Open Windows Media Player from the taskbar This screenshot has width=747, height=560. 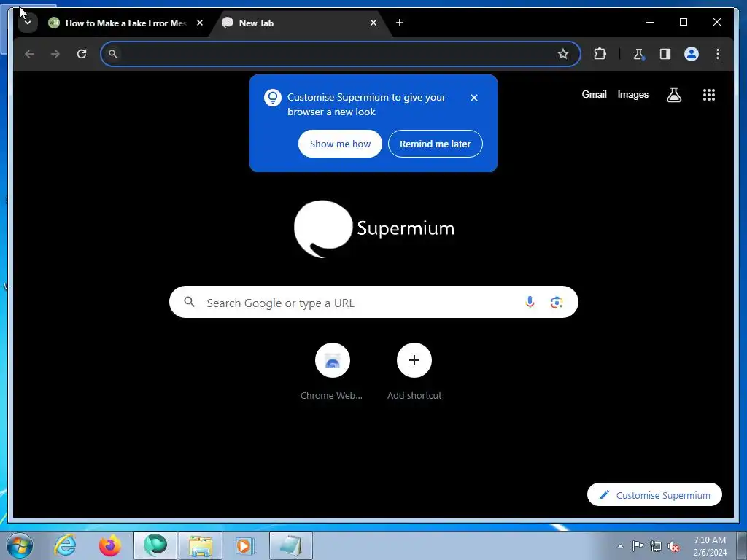245,545
